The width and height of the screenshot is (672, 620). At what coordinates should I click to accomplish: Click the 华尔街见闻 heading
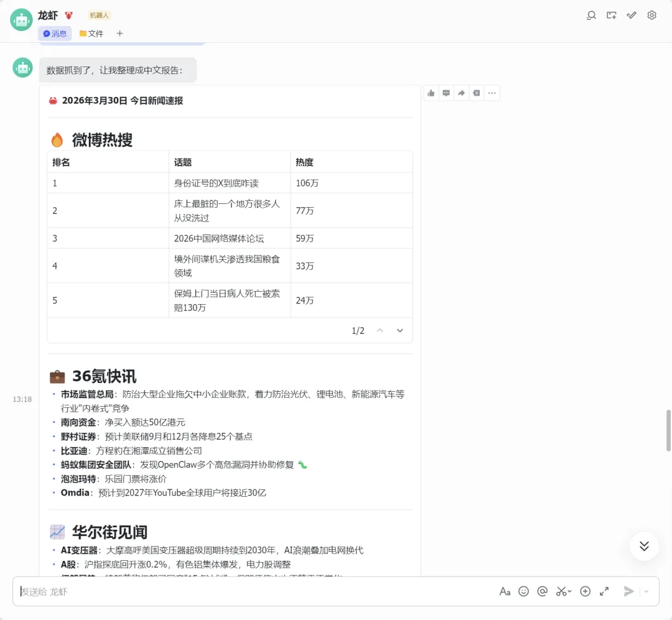(x=110, y=532)
